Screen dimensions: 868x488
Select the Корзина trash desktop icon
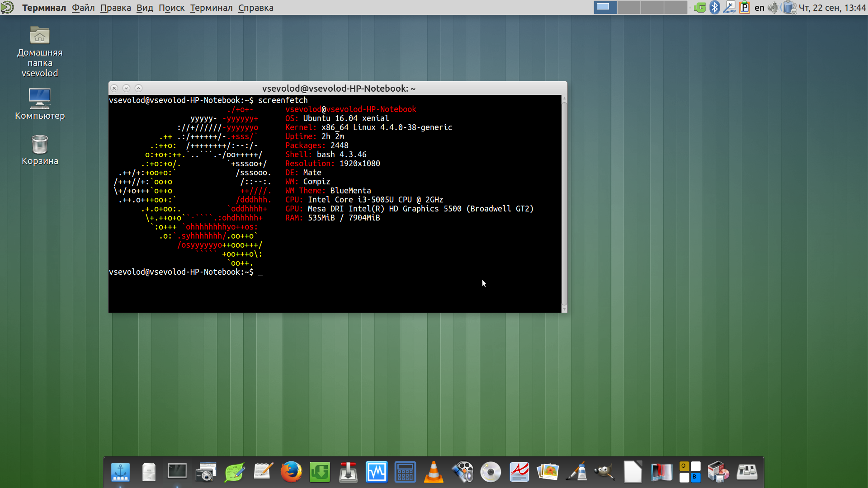click(x=40, y=150)
